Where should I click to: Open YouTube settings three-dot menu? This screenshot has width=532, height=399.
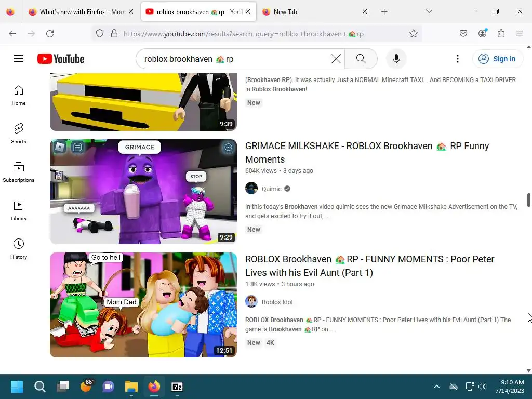457,59
